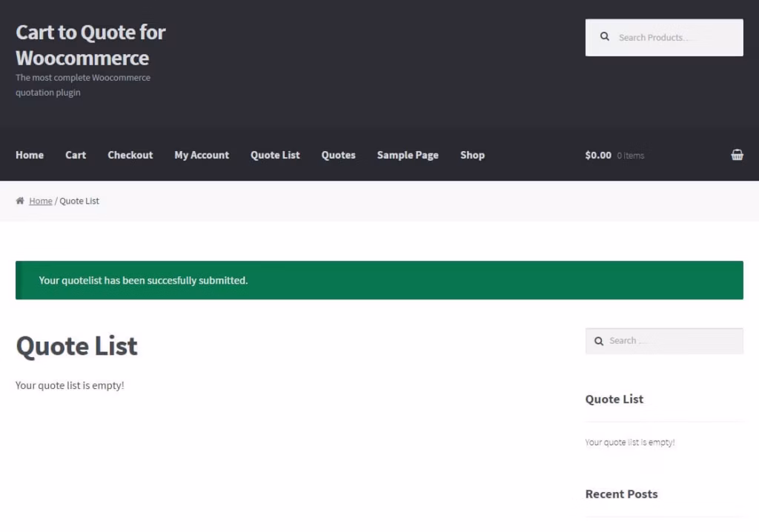759x532 pixels.
Task: Click sidebar 'Your quote list is empty!' text
Action: [630, 442]
